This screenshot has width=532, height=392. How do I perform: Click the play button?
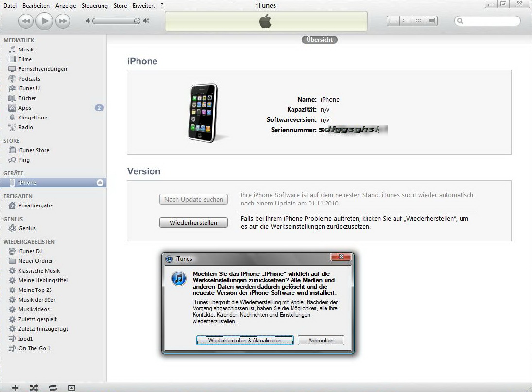coord(44,21)
